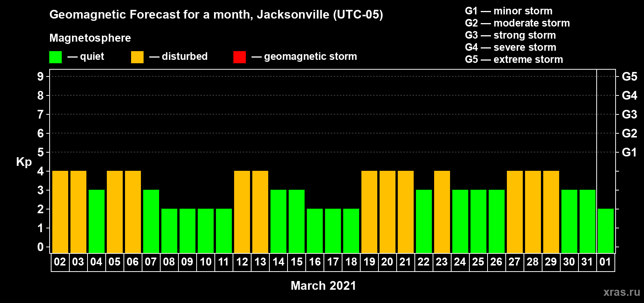Viewport: 644px width, 303px height.
Task: Click the green bar for day 31
Action: pyautogui.click(x=588, y=222)
